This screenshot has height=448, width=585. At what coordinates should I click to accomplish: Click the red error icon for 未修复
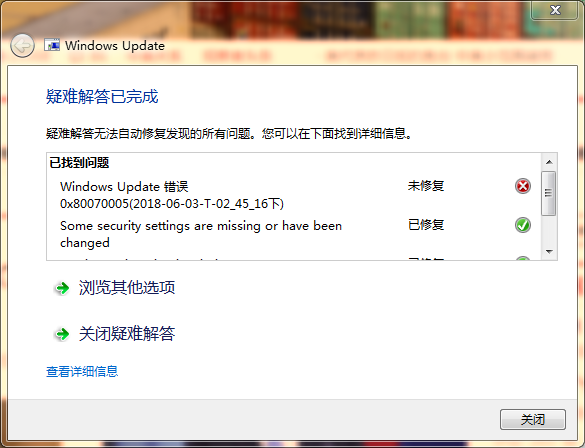coord(523,186)
